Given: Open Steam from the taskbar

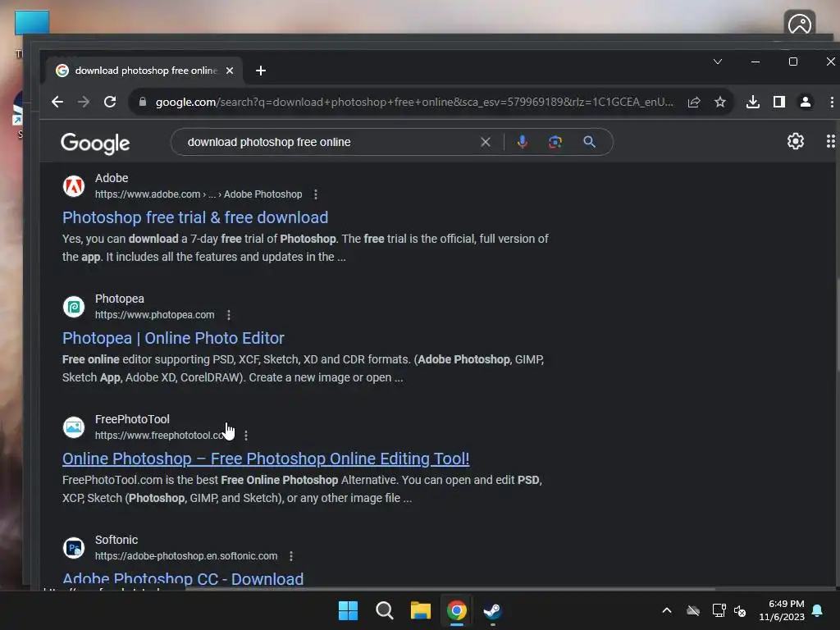Looking at the screenshot, I should 493,610.
